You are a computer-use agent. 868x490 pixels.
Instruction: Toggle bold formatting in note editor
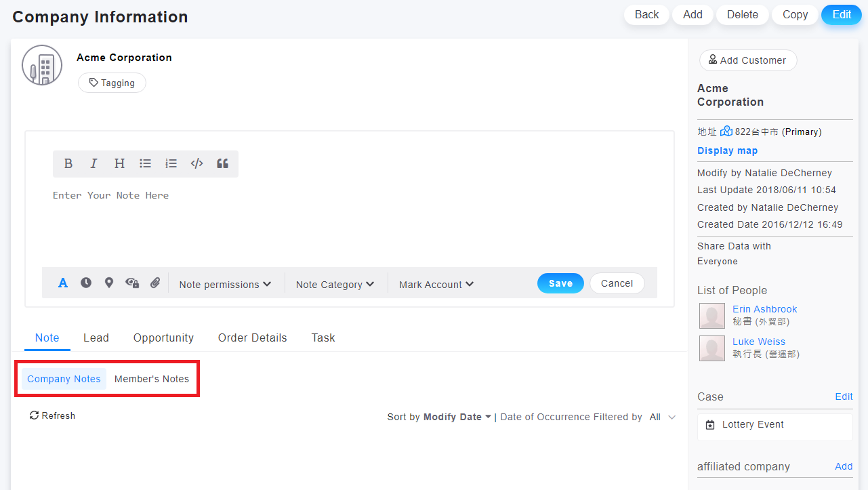point(68,163)
